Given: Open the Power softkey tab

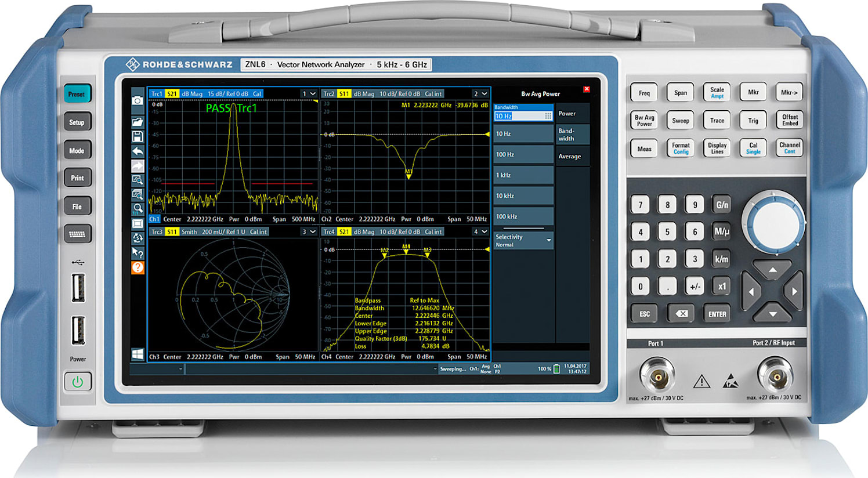Looking at the screenshot, I should click(x=573, y=113).
